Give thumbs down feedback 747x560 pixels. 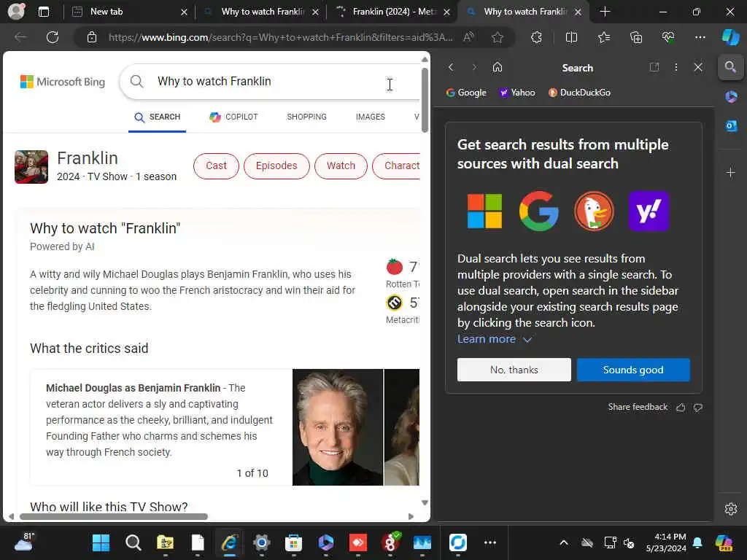tap(698, 407)
